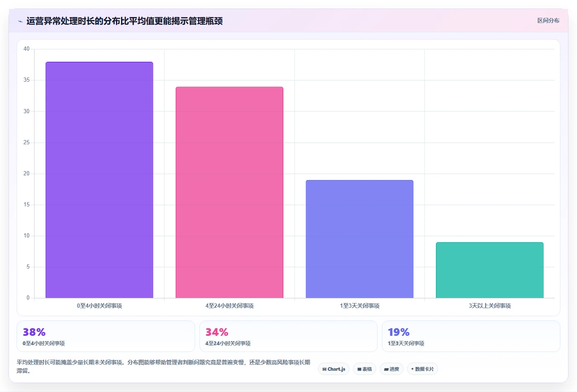Open the 34% stat card
This screenshot has width=577, height=392.
pyautogui.click(x=288, y=336)
